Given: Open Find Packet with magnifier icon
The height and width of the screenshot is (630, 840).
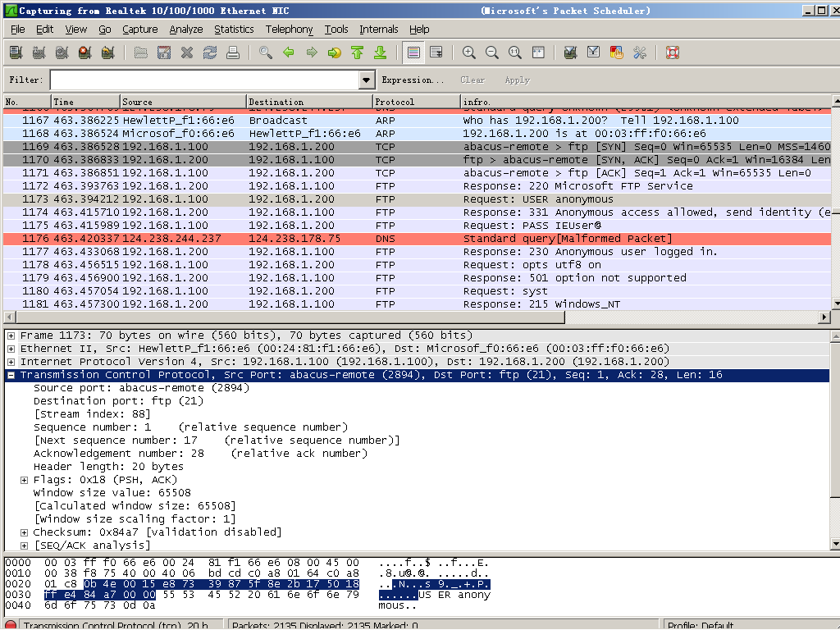Looking at the screenshot, I should click(266, 52).
